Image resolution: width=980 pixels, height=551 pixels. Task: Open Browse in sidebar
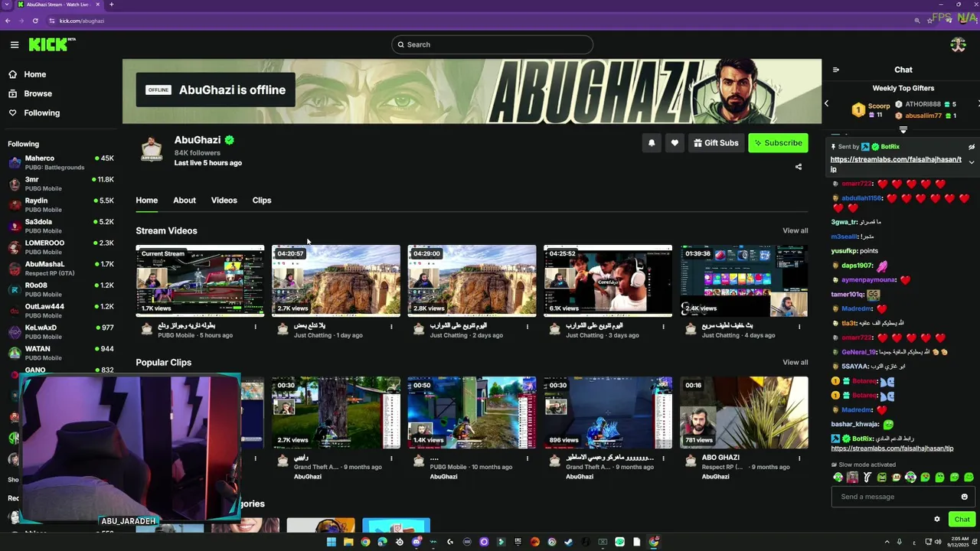click(x=31, y=93)
